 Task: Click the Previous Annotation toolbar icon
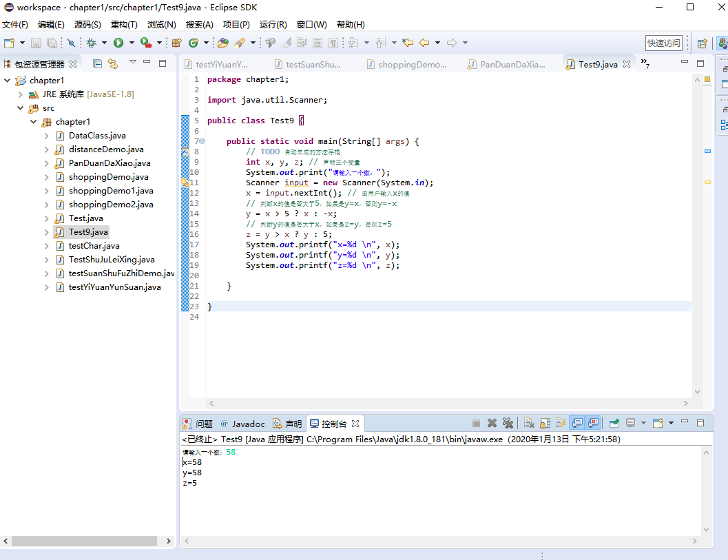point(380,43)
